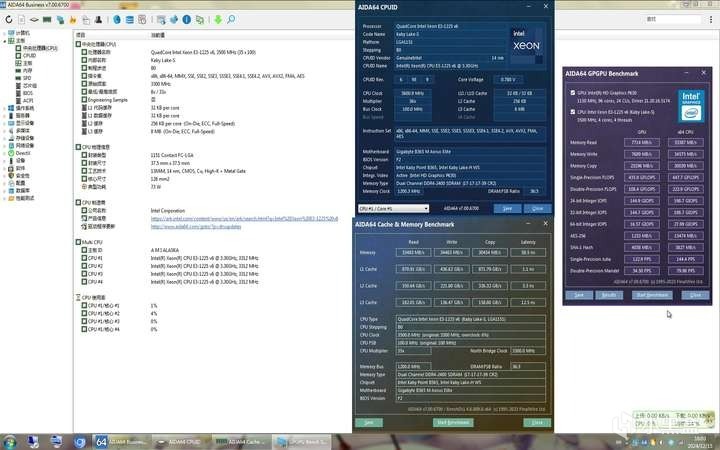
Task: Select the Kaby Lake-S value row
Action: point(163,60)
